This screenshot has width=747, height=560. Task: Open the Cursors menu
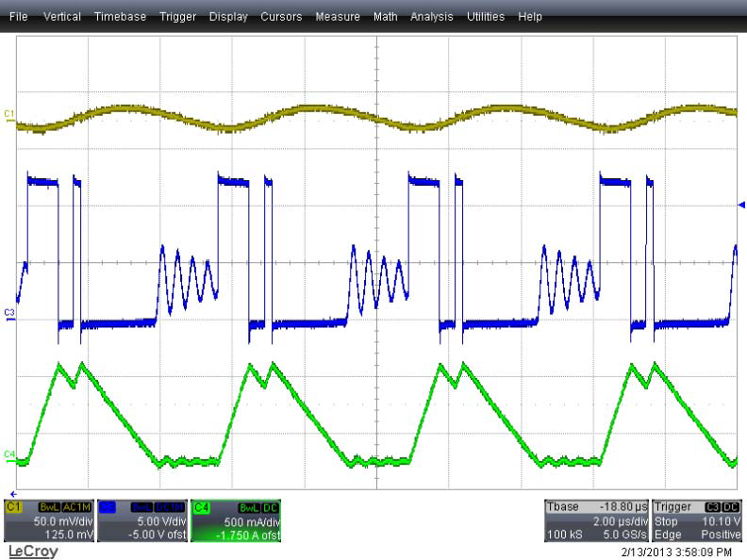point(281,17)
